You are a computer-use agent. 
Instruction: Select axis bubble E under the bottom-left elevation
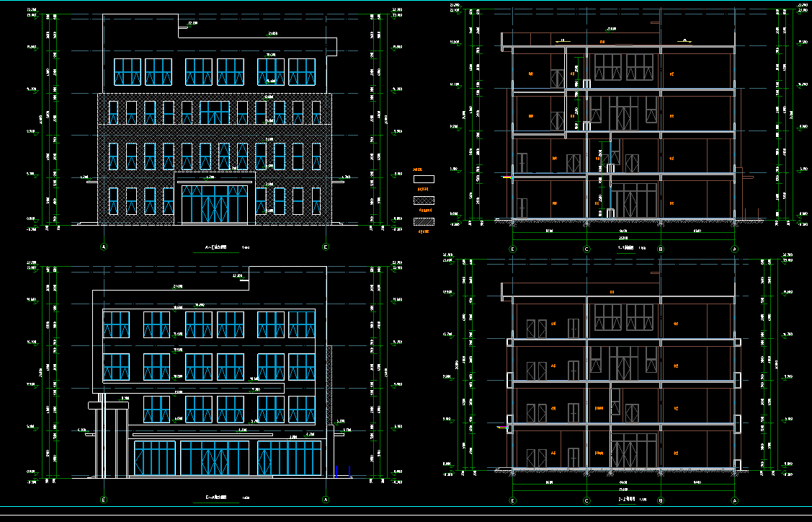(x=104, y=500)
